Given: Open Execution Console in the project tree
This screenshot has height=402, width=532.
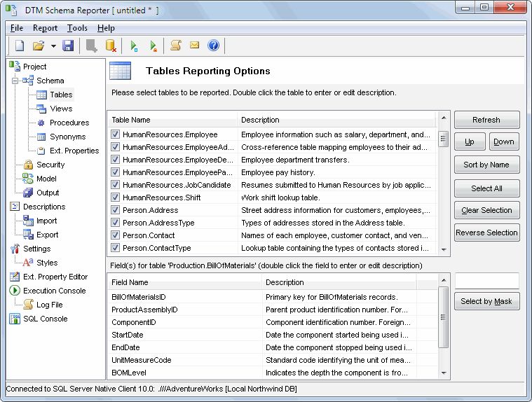Looking at the screenshot, I should point(54,291).
